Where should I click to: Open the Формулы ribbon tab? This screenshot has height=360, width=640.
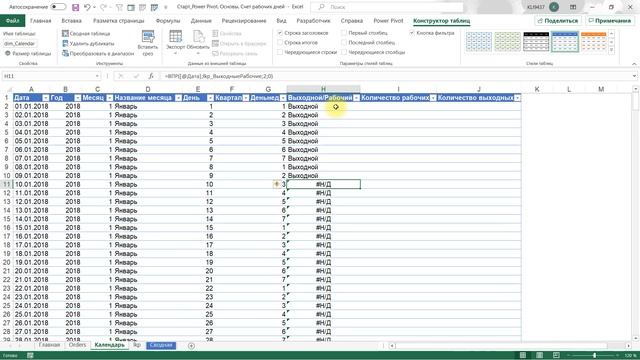pos(168,21)
